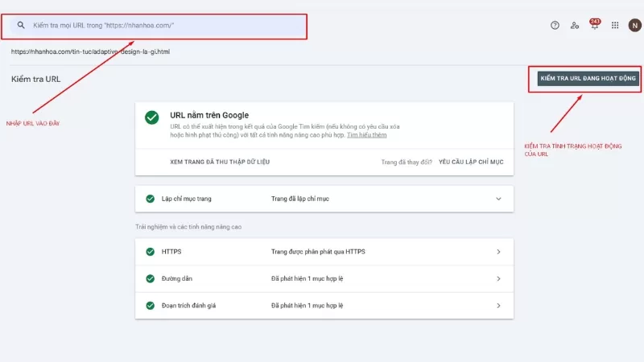Click the Kiểm tra URL heading
This screenshot has height=362, width=644.
click(35, 79)
